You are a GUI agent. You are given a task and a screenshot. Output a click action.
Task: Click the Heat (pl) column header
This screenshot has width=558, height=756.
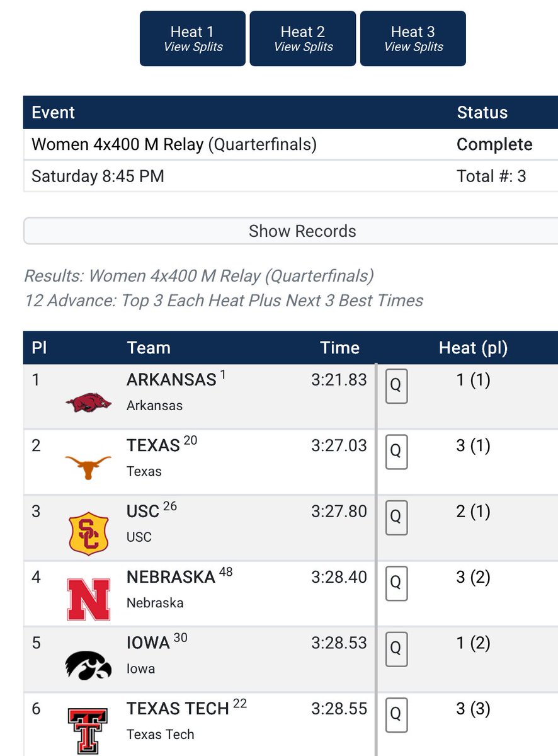pyautogui.click(x=473, y=348)
